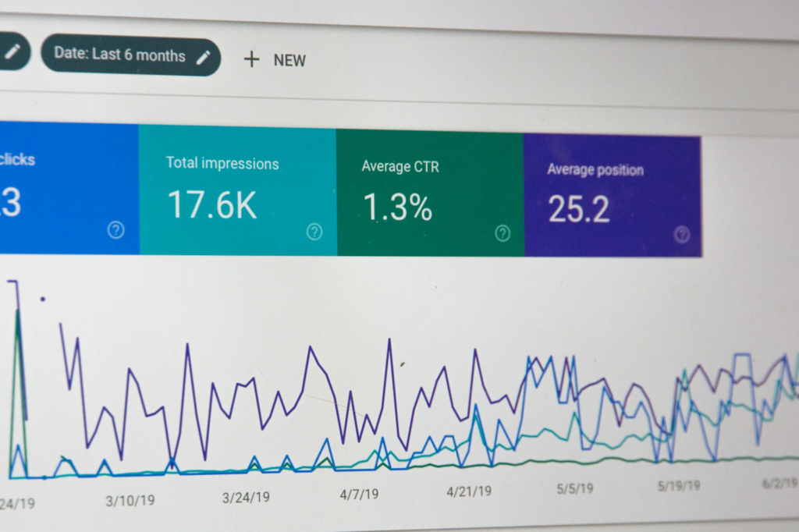This screenshot has height=532, width=799.
Task: Select the 5/19/19 date on chart axis
Action: point(679,486)
